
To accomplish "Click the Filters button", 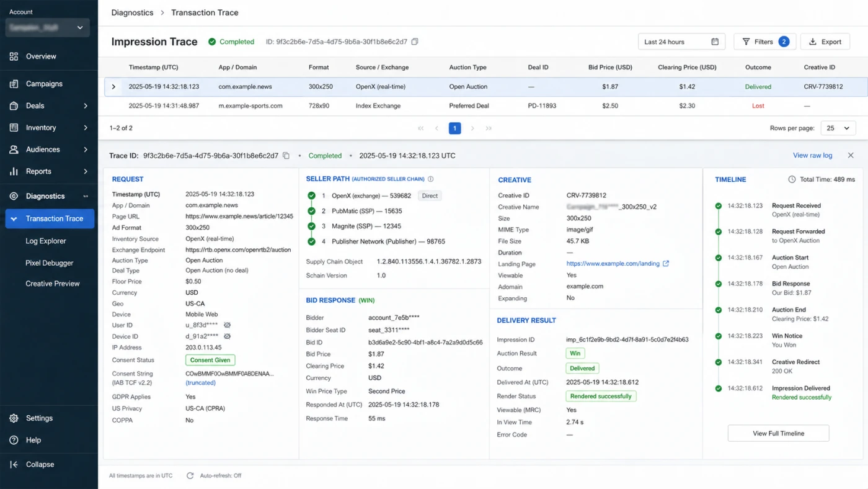I will (764, 42).
